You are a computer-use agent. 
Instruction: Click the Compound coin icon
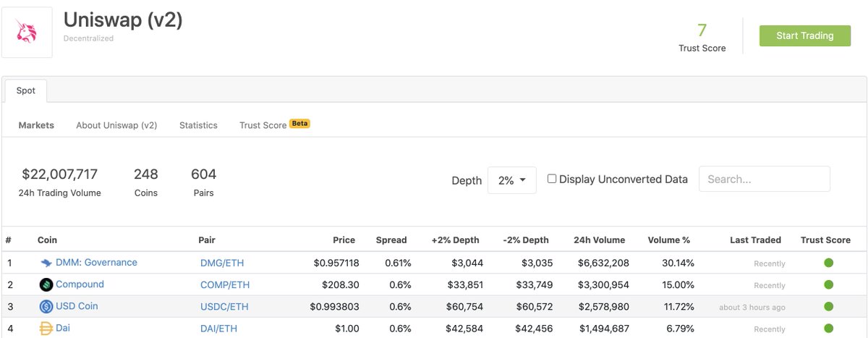[x=46, y=284]
